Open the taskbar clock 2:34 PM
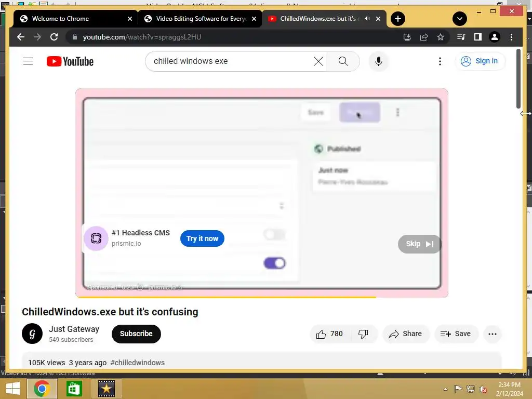 509,389
